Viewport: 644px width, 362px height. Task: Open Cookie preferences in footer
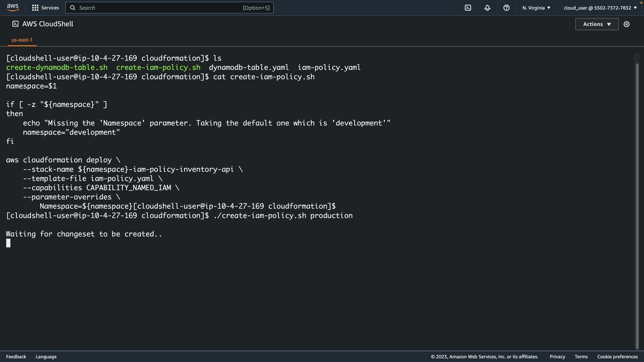click(617, 357)
